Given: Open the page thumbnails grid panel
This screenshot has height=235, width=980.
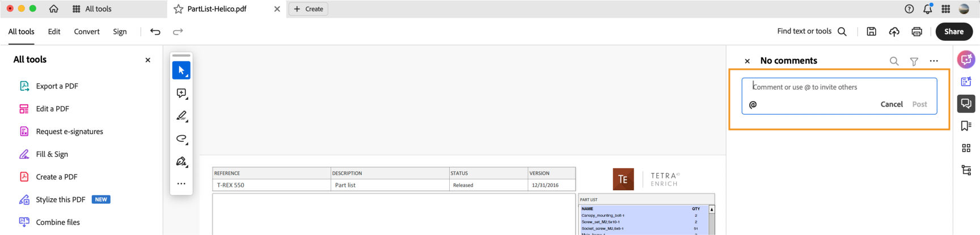Looking at the screenshot, I should click(966, 148).
